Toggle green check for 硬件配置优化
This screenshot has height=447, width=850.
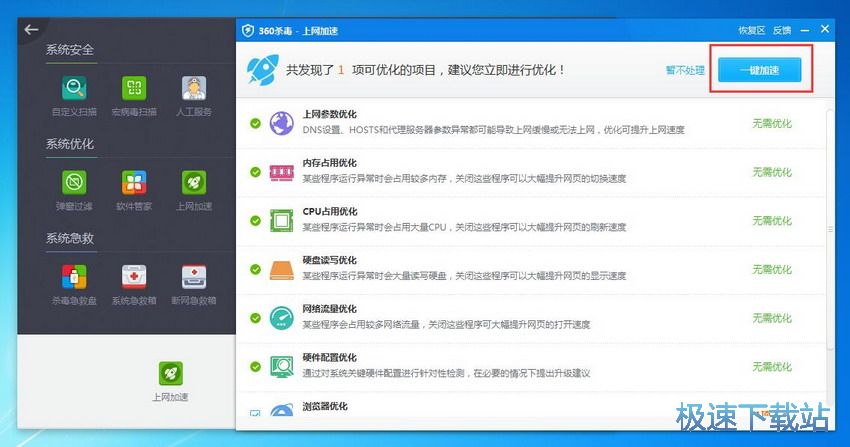pyautogui.click(x=255, y=367)
